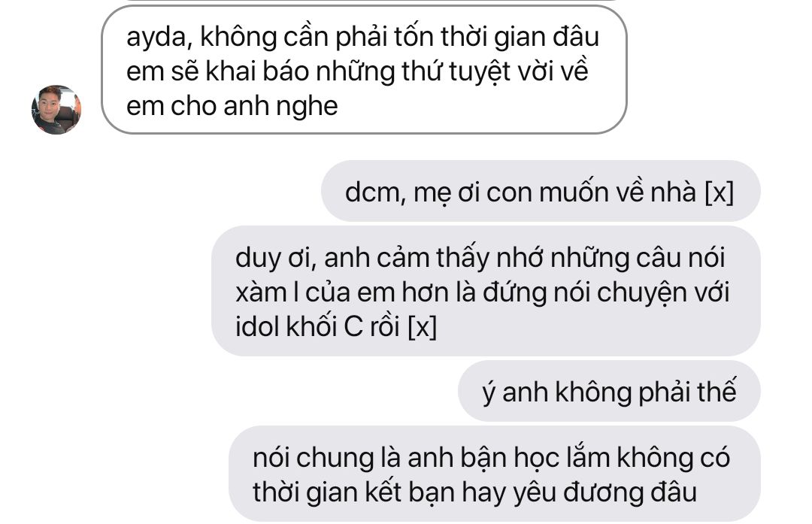Tap the "ý anh không phải thế" bubble
This screenshot has width=812, height=524.
pyautogui.click(x=609, y=391)
